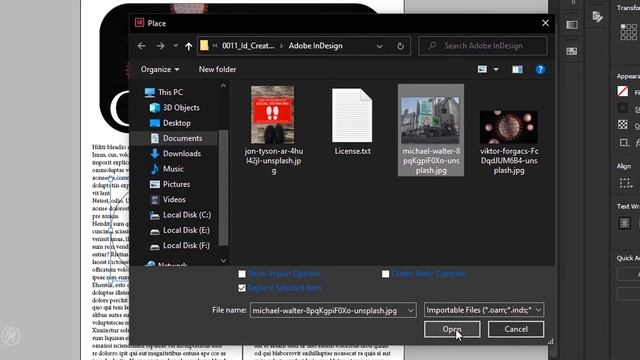Open the Organize menu
The width and height of the screenshot is (640, 360).
click(160, 69)
